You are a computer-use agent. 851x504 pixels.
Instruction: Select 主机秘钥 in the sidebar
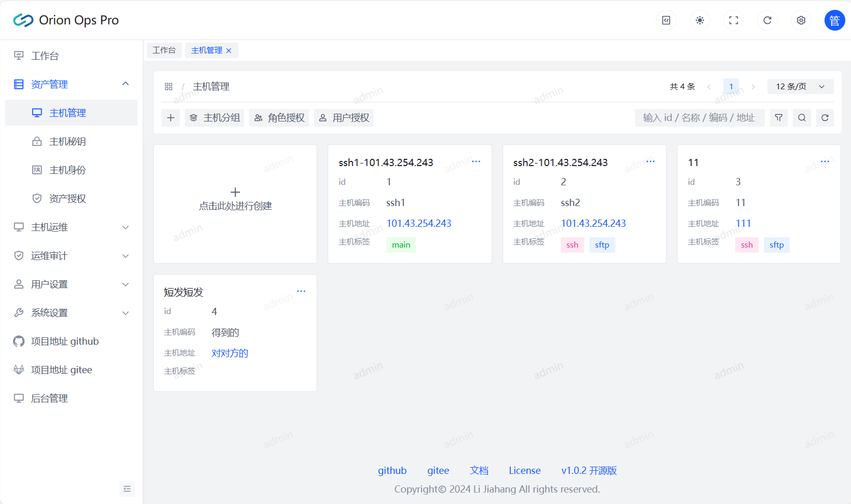(x=67, y=142)
